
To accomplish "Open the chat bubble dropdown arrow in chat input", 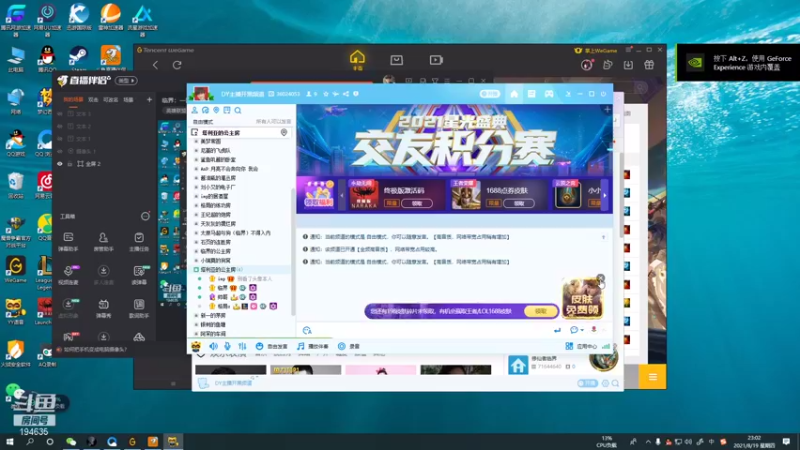I will [x=582, y=330].
